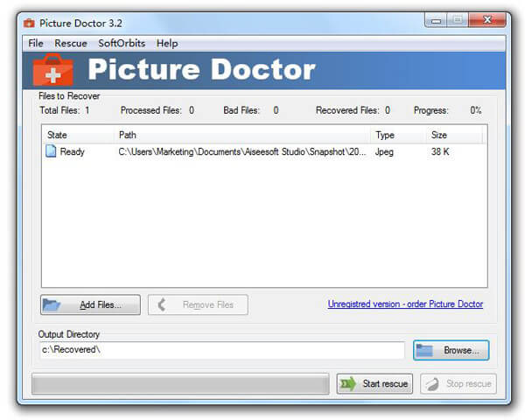Click the Output Directory path field
Image resolution: width=525 pixels, height=420 pixels.
click(222, 350)
